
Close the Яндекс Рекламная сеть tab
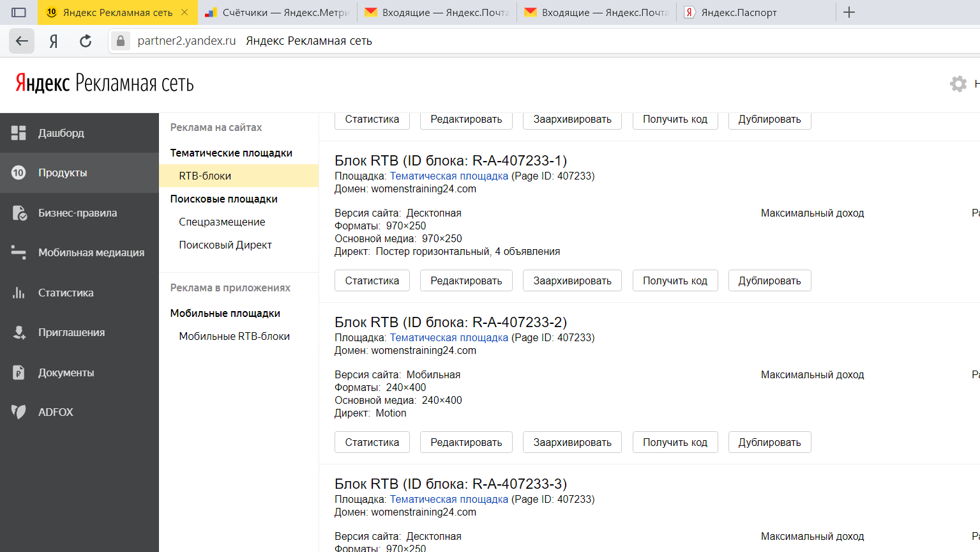point(185,12)
